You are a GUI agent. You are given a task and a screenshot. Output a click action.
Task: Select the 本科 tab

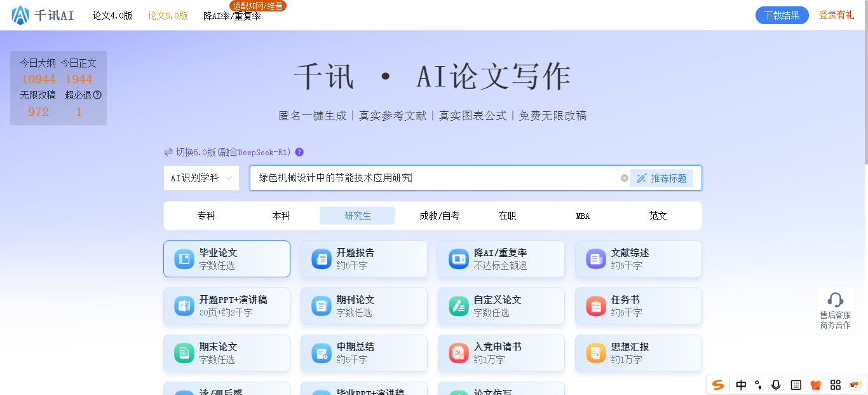click(x=281, y=216)
